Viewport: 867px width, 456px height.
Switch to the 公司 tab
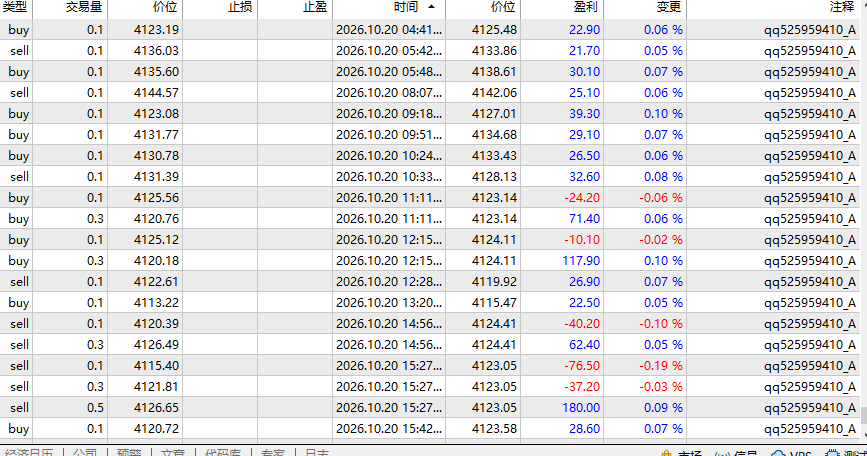[x=85, y=452]
